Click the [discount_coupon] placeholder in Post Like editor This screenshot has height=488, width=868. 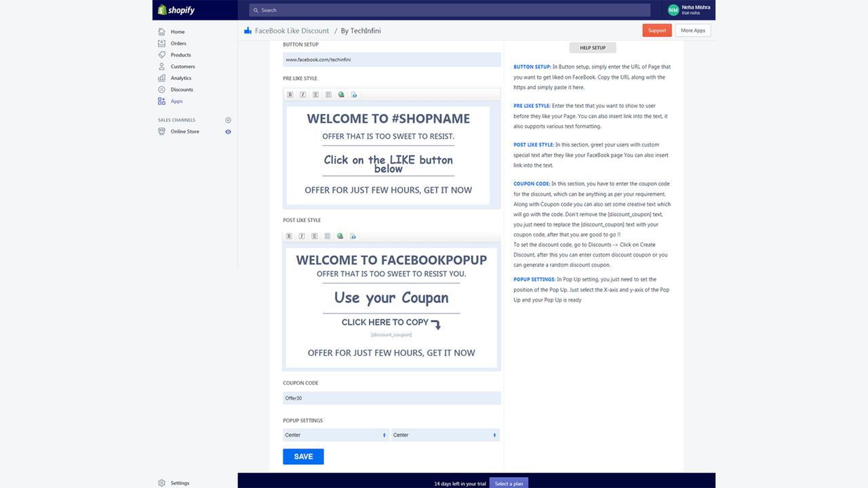(x=391, y=335)
